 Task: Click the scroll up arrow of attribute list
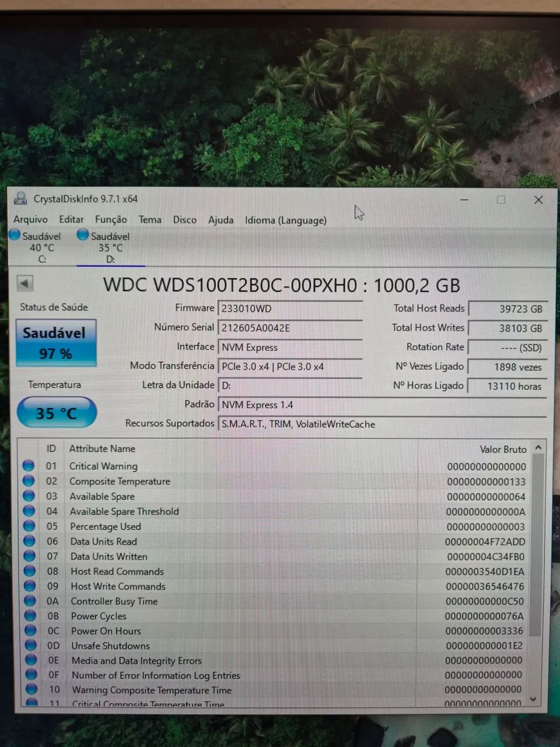click(x=538, y=448)
